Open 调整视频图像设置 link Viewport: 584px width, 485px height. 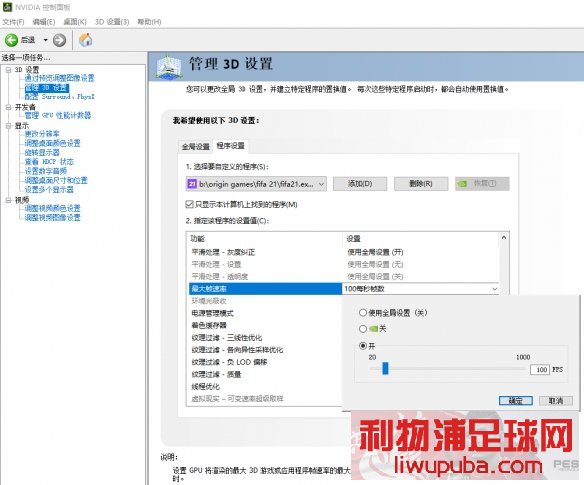pyautogui.click(x=53, y=218)
